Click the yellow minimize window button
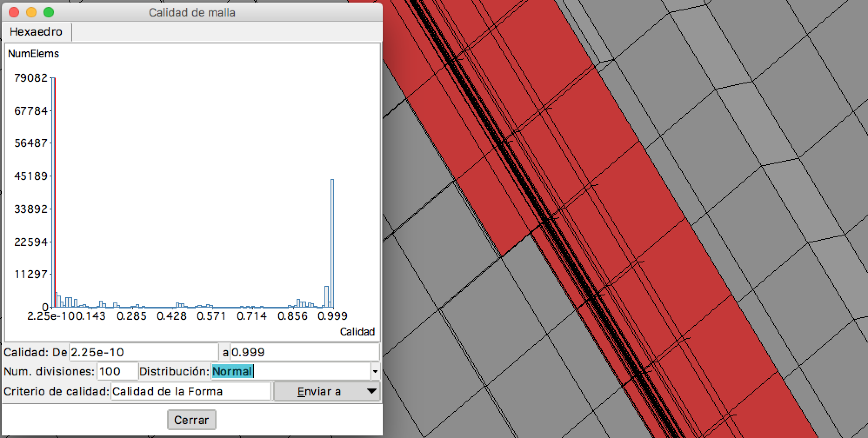This screenshot has width=868, height=438. 31,12
